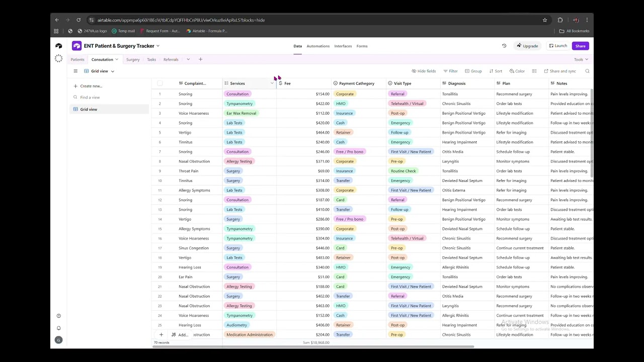This screenshot has width=644, height=362.
Task: Reload the page
Action: 78,20
